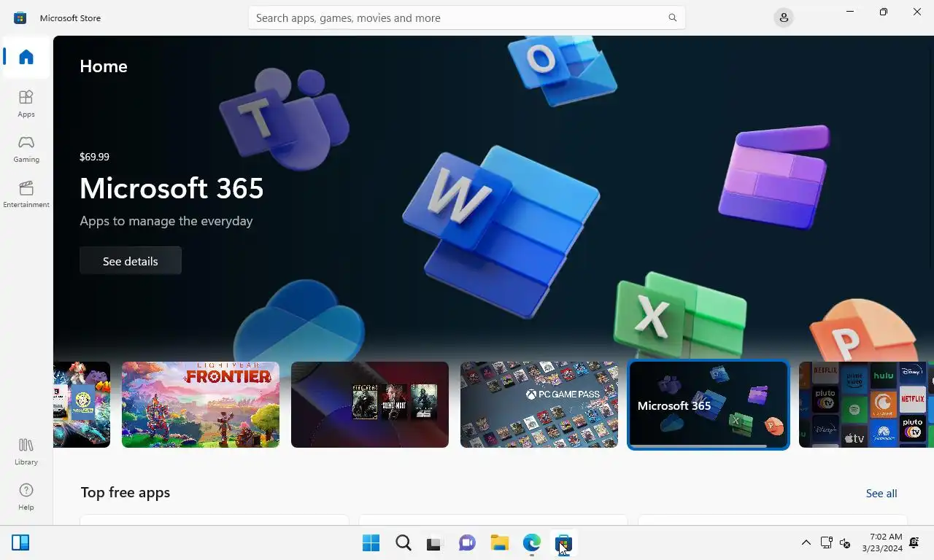Open taskbar Search

[404, 543]
